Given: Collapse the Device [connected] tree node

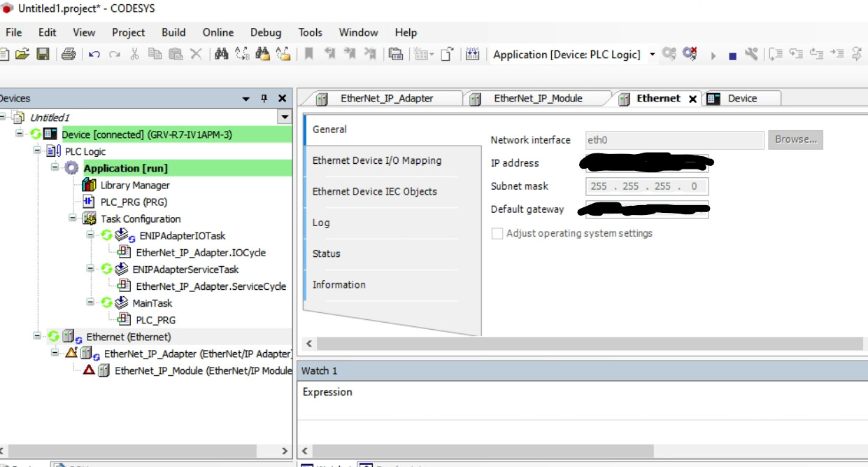Looking at the screenshot, I should [20, 134].
